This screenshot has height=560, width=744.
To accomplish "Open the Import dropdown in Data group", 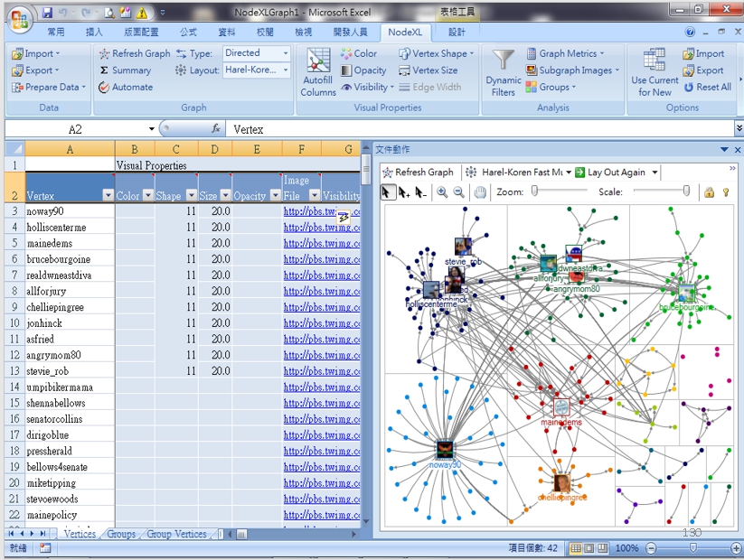I will pyautogui.click(x=36, y=53).
